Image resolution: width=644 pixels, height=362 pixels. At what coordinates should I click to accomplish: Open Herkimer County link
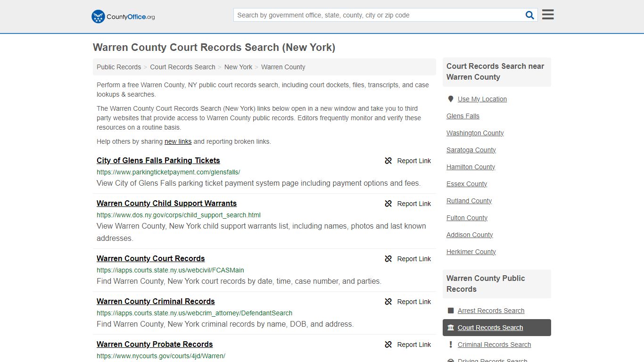pyautogui.click(x=471, y=252)
